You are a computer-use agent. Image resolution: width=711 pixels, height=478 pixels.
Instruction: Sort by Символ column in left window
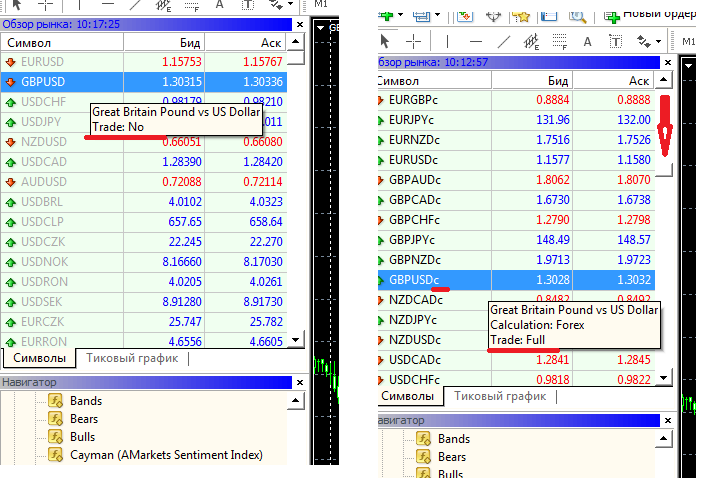tap(62, 43)
